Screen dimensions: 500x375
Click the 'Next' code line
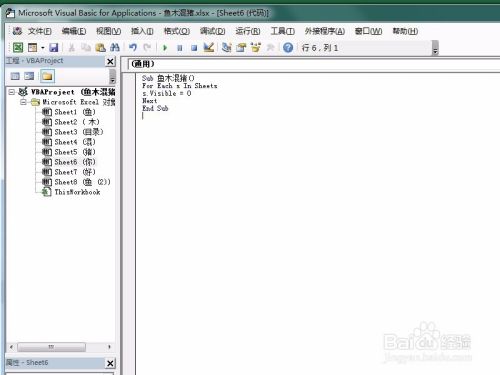point(150,101)
